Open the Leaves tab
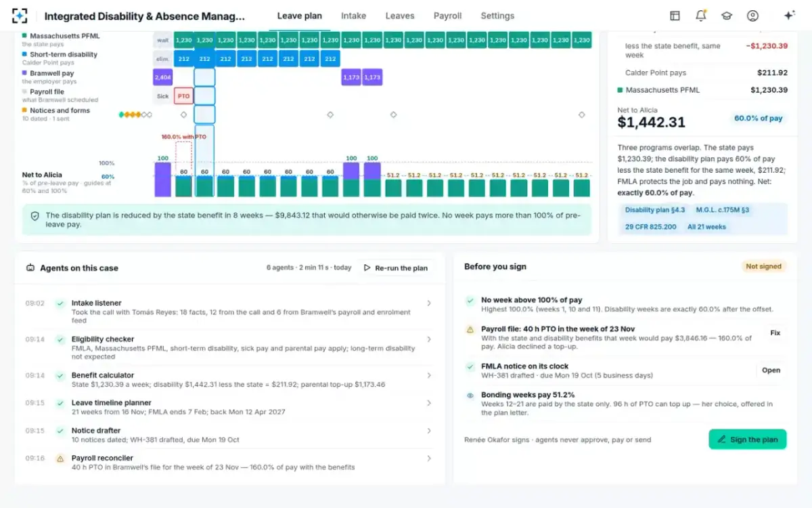The width and height of the screenshot is (812, 508). tap(400, 16)
